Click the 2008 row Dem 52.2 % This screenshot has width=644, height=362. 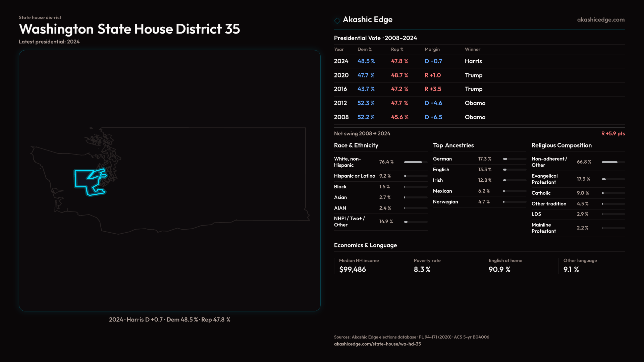[366, 117]
